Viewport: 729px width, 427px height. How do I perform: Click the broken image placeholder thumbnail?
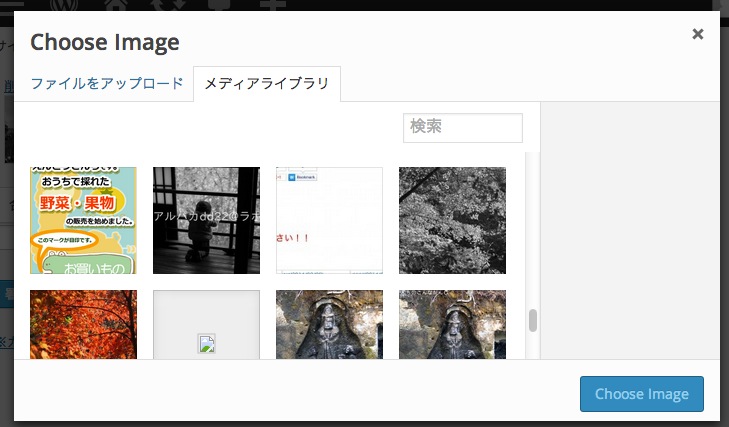[x=206, y=326]
